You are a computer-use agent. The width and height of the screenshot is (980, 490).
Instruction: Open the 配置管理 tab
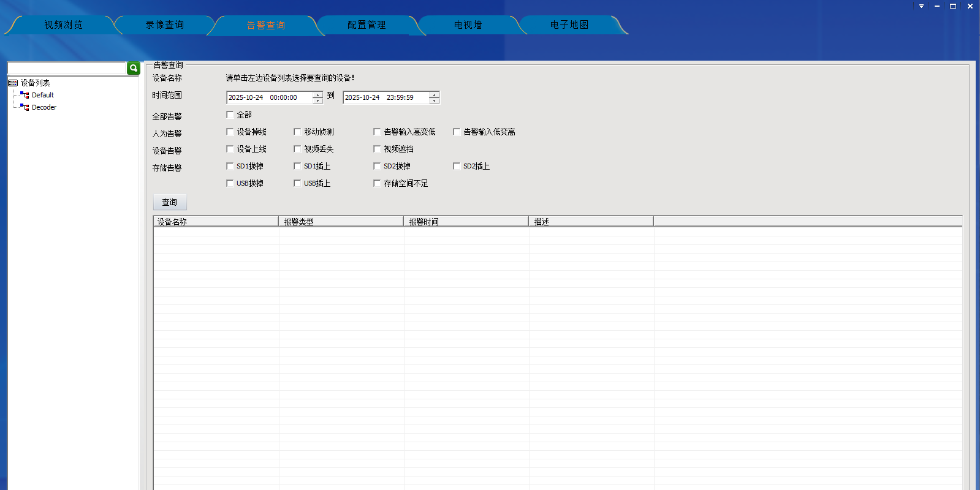[x=367, y=25]
